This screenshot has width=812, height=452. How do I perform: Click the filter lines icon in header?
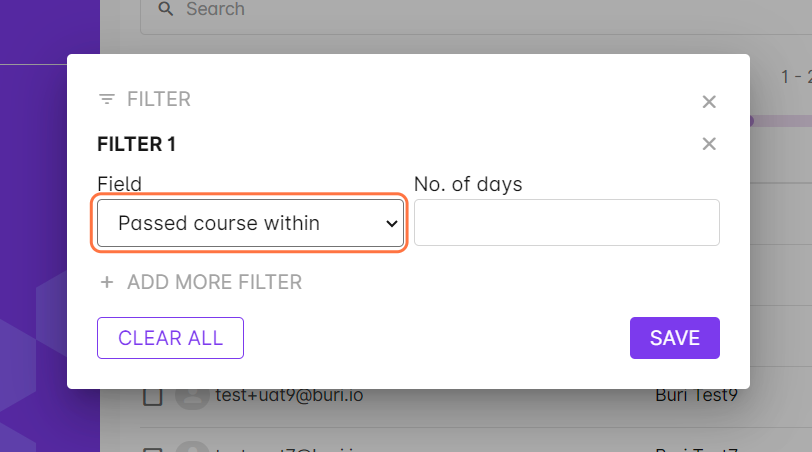point(107,99)
